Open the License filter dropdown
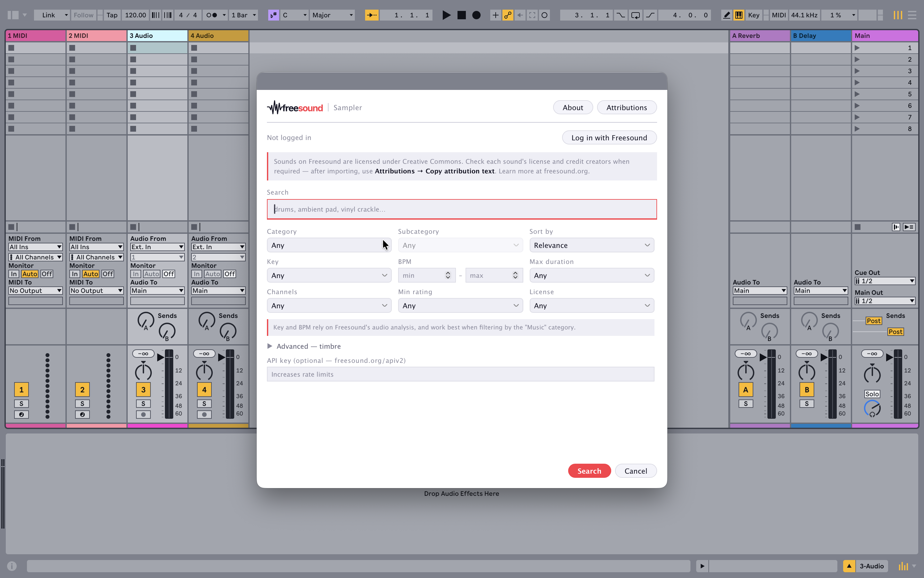 click(x=591, y=305)
